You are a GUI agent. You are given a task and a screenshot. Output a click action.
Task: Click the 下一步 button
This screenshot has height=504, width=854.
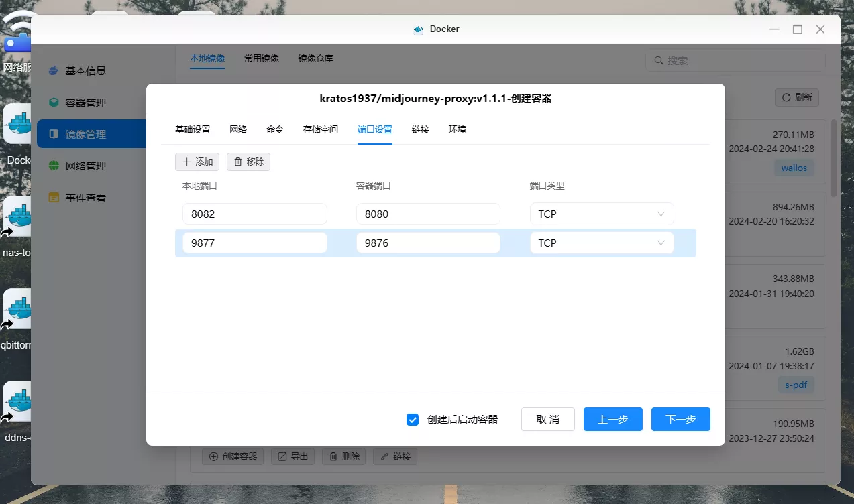tap(681, 419)
